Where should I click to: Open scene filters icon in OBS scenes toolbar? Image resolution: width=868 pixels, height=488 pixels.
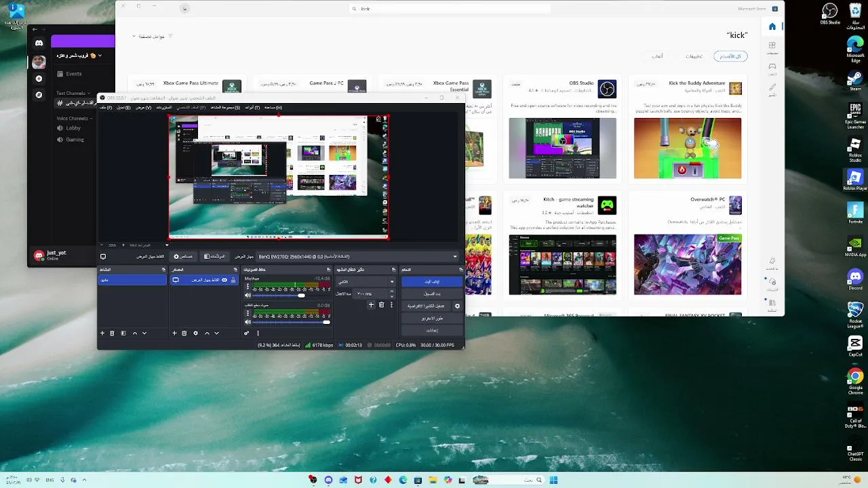[x=123, y=333]
